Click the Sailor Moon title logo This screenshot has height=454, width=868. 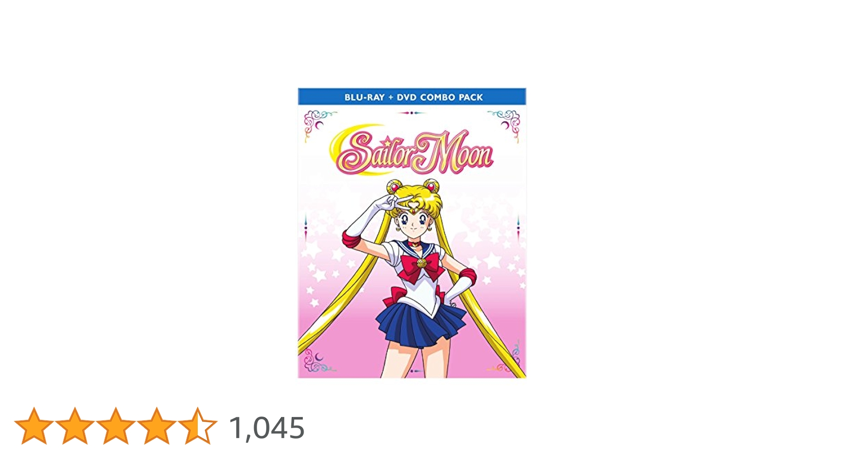tap(414, 153)
